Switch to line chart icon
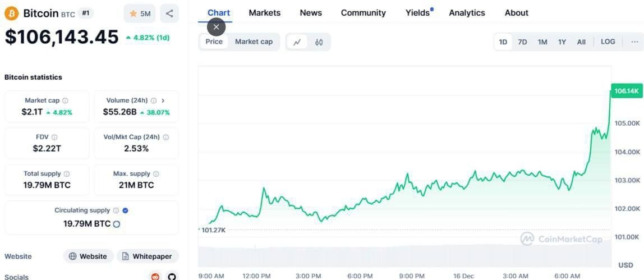 coord(297,42)
